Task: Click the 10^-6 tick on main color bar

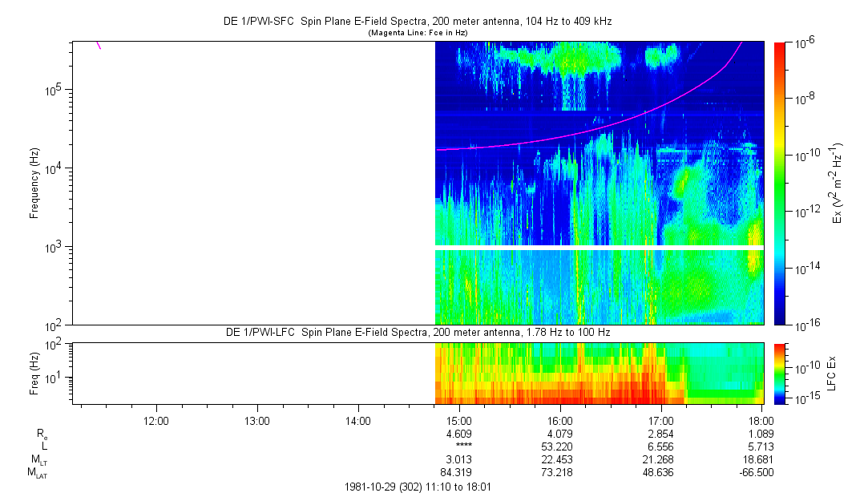Action: [805, 42]
